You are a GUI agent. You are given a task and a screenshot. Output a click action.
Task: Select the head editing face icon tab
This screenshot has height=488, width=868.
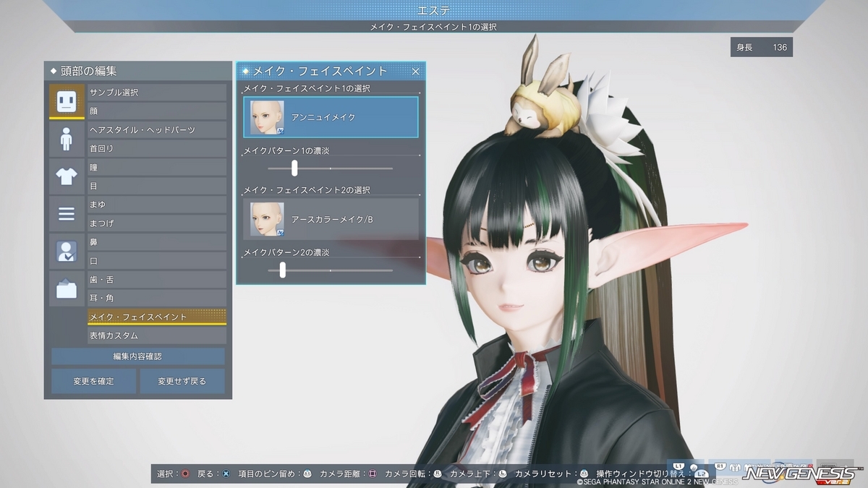pyautogui.click(x=67, y=101)
